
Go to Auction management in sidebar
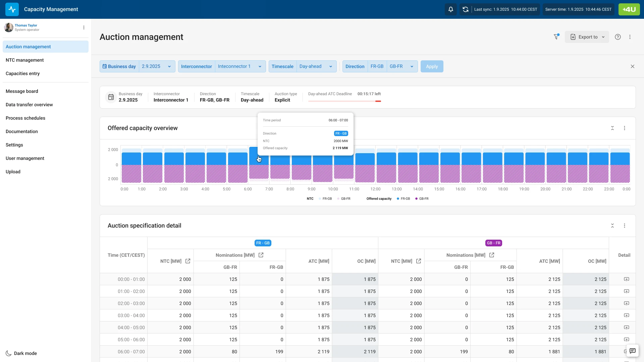click(46, 47)
